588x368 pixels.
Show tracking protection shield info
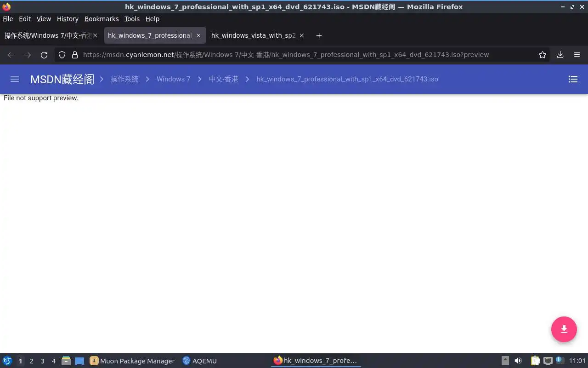click(62, 55)
